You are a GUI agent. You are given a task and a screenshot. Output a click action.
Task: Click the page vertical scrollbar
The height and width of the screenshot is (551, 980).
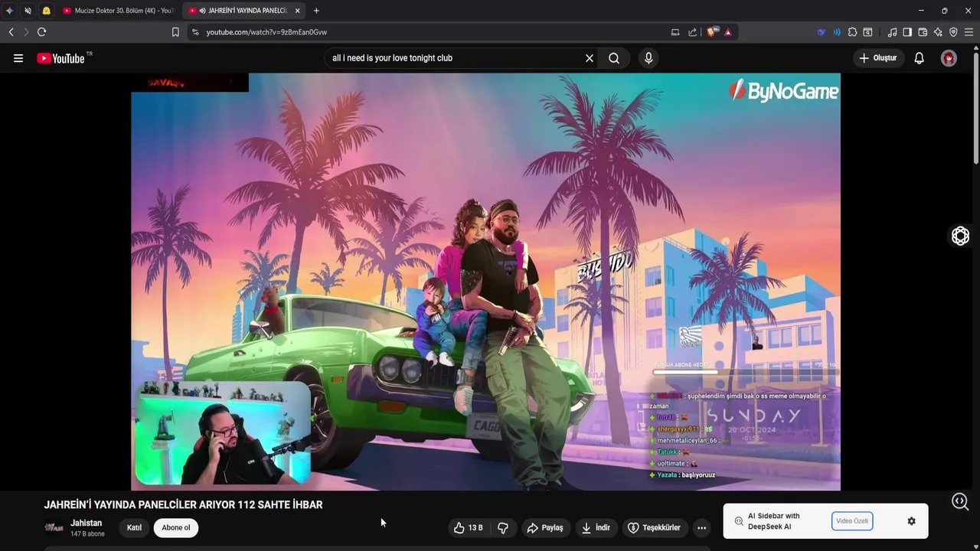(976, 107)
